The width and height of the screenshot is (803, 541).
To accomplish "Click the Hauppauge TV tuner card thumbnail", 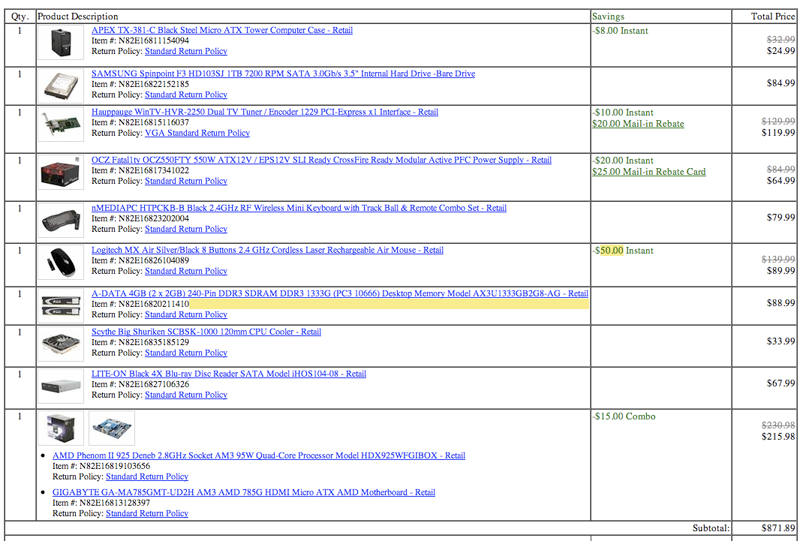I will 61,124.
